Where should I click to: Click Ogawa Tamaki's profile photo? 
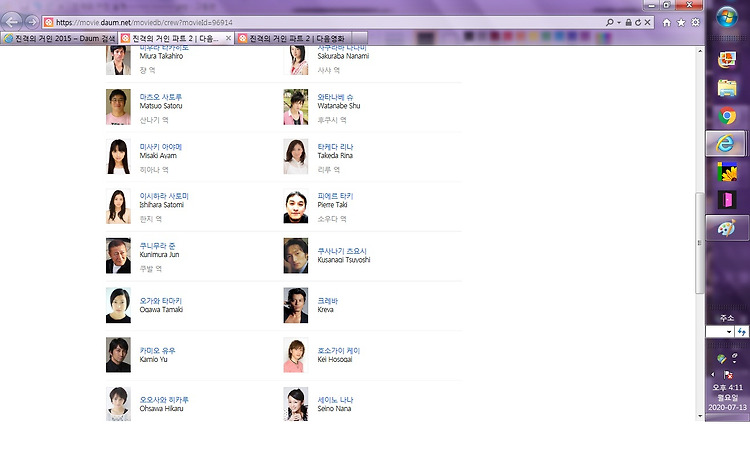coord(118,306)
